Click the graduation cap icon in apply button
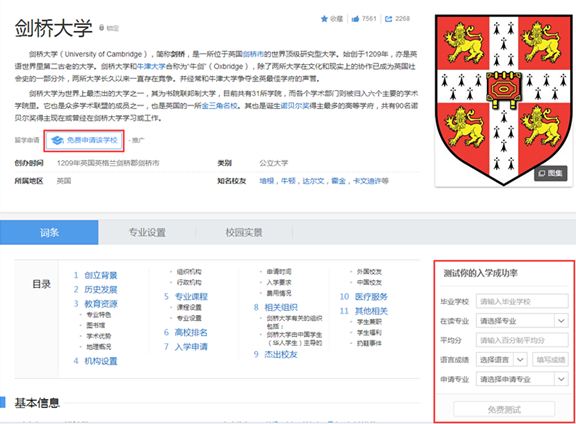This screenshot has width=576, height=424. click(x=57, y=140)
